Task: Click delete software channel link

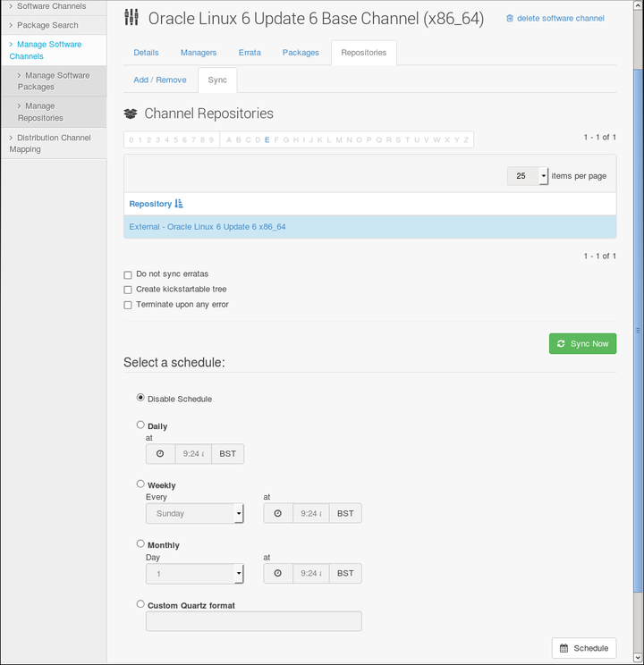Action: (x=555, y=18)
